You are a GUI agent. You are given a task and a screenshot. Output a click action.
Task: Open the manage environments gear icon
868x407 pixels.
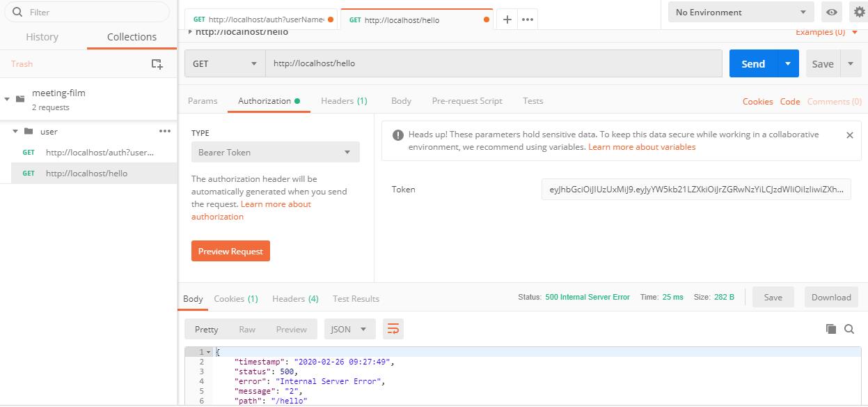click(x=859, y=12)
